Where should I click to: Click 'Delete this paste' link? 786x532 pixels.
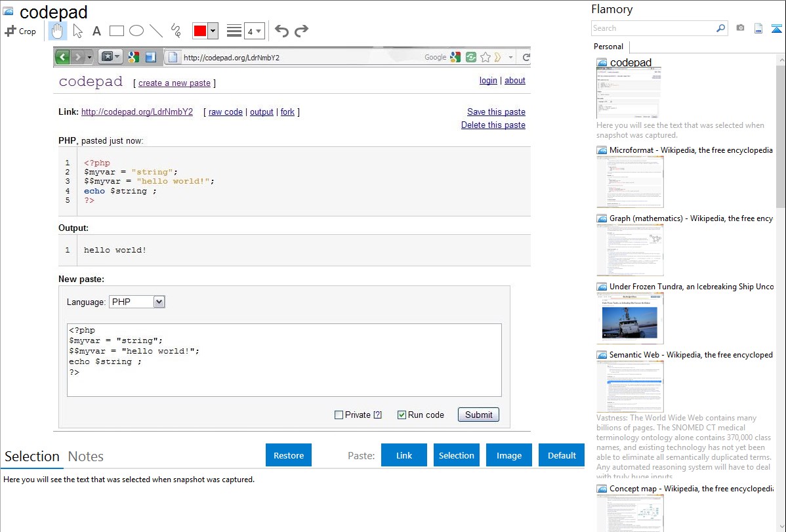pyautogui.click(x=493, y=125)
